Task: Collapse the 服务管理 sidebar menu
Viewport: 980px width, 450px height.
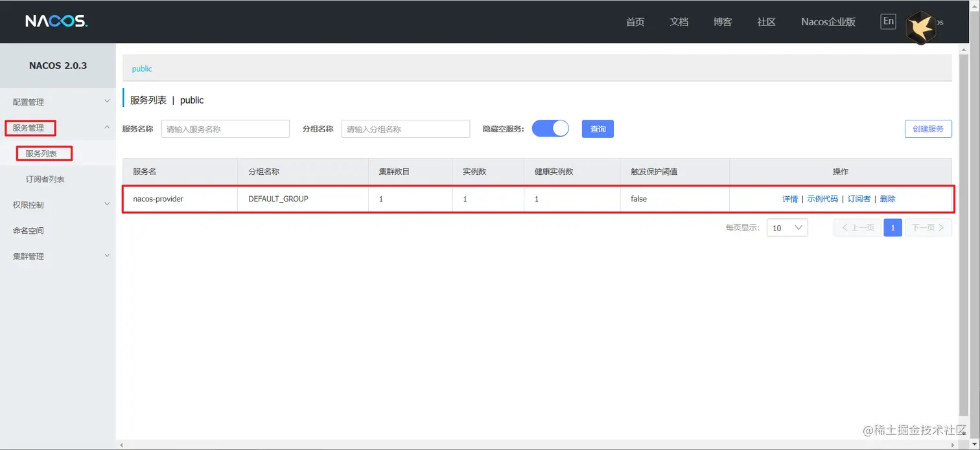Action: (x=58, y=128)
